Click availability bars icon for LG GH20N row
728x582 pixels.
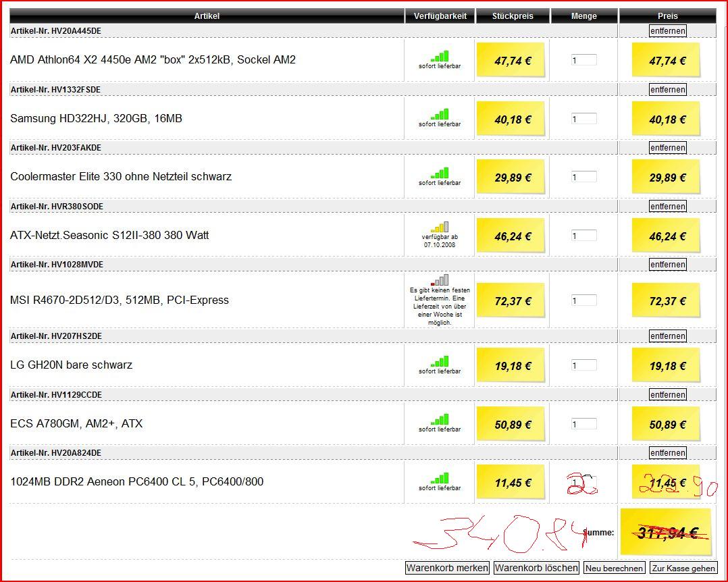[440, 361]
